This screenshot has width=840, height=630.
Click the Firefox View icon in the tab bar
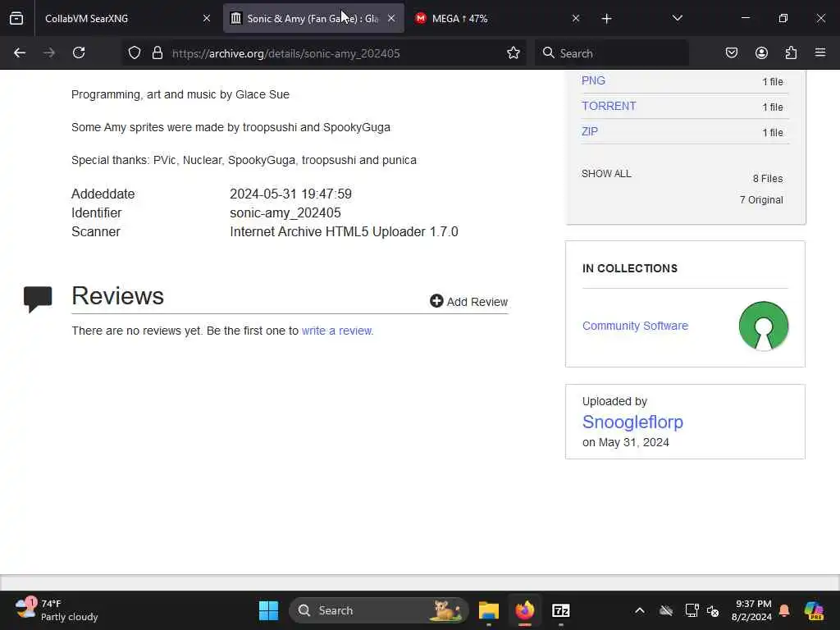point(16,18)
